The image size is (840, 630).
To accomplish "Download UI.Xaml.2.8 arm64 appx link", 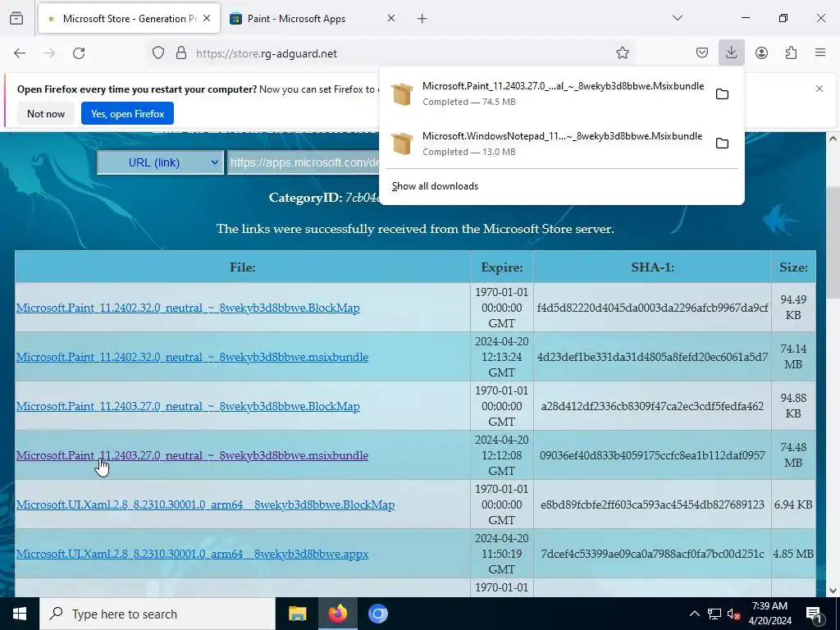I will [x=192, y=554].
